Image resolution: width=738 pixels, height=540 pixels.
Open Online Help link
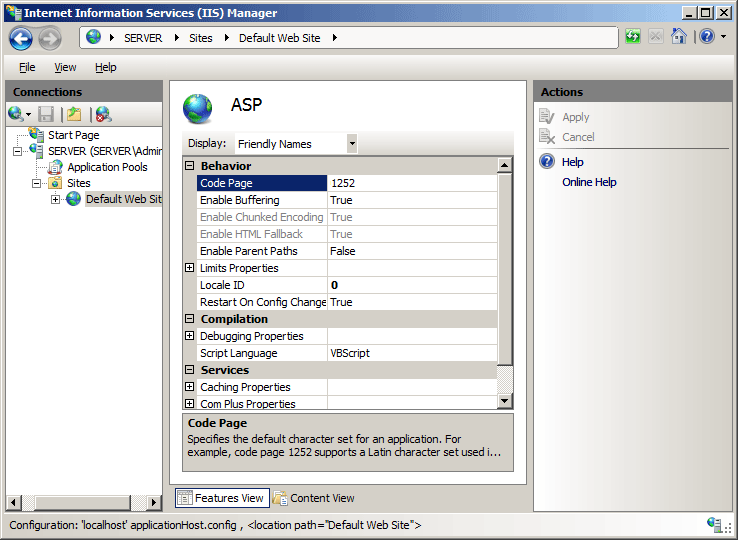pos(589,182)
